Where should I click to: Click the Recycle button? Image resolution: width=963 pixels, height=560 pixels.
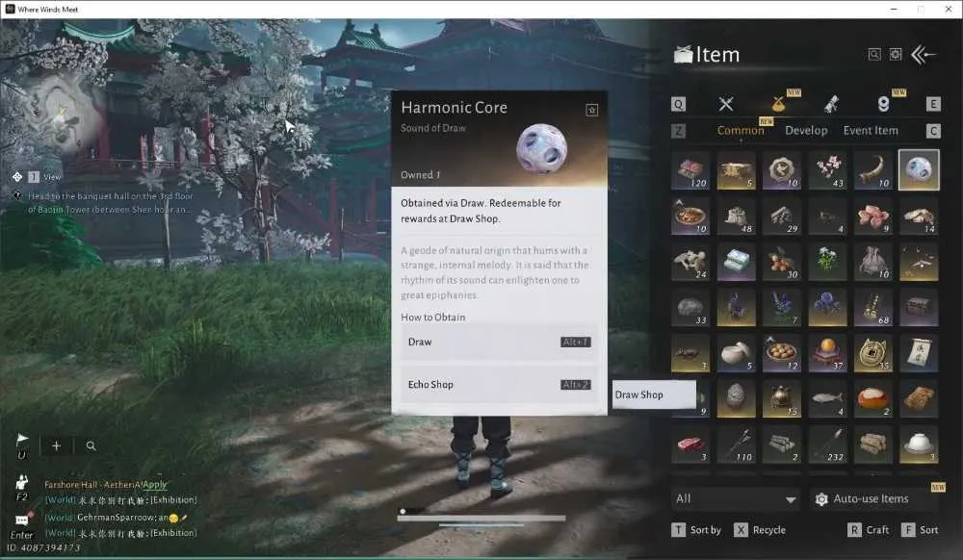pyautogui.click(x=761, y=530)
